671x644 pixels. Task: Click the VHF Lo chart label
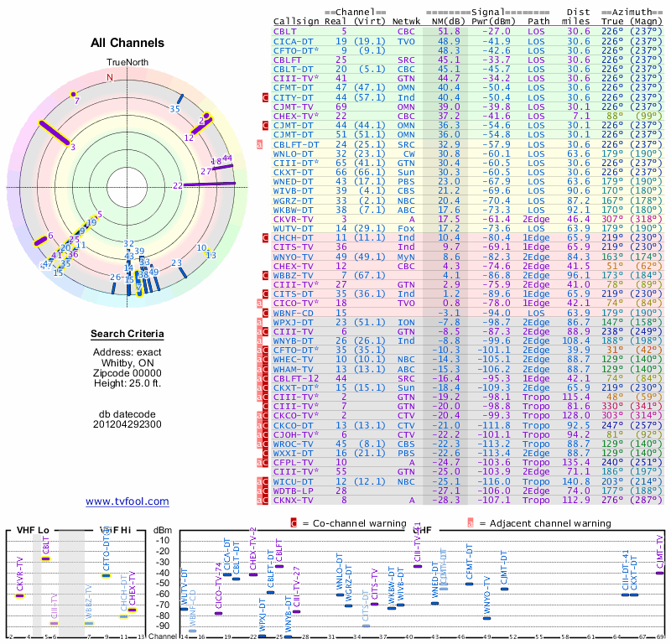tap(33, 530)
